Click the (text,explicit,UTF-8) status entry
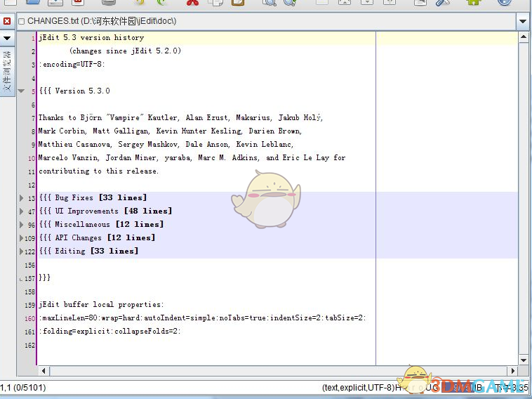Screen dimensions: 532x399 point(358,388)
